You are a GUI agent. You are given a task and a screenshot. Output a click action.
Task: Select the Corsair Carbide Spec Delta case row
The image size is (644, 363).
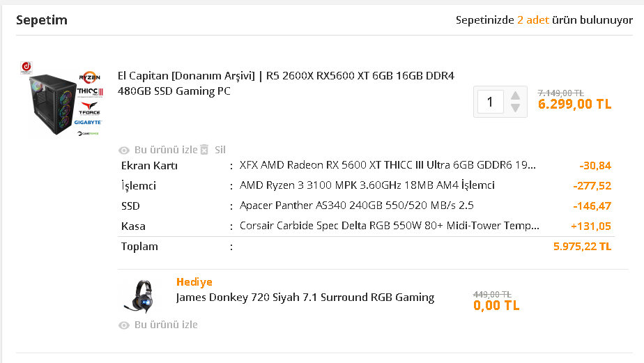(389, 226)
